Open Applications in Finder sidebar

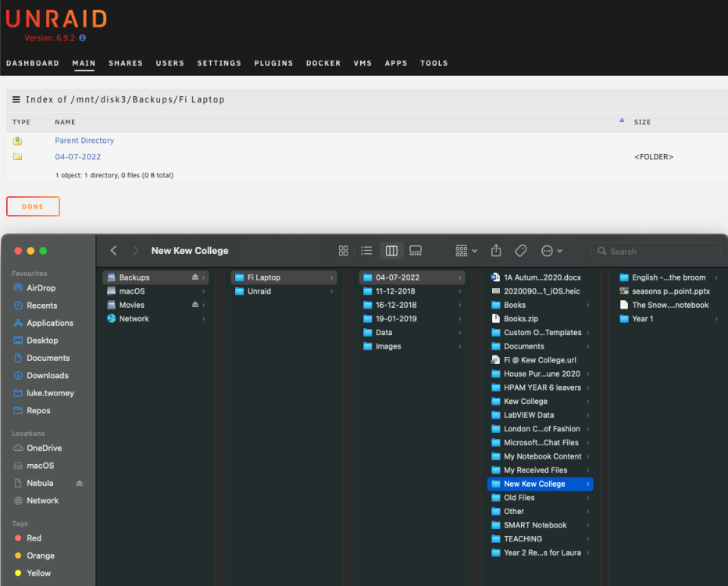[x=48, y=323]
